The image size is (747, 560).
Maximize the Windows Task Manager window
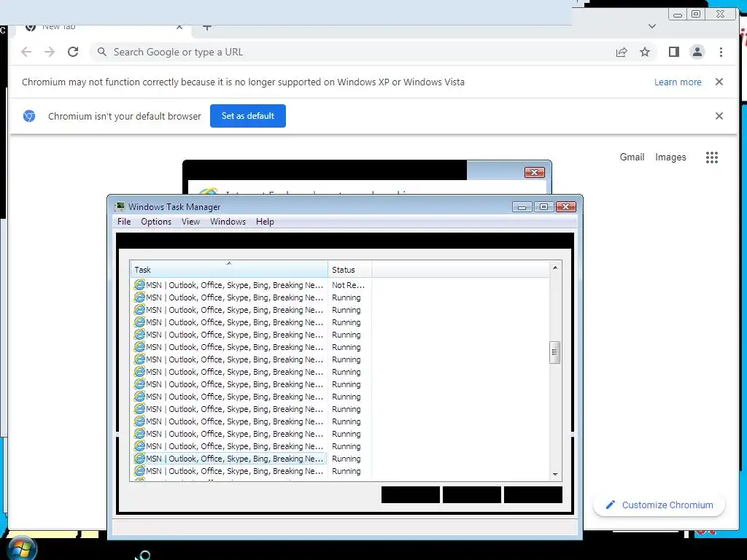[543, 206]
